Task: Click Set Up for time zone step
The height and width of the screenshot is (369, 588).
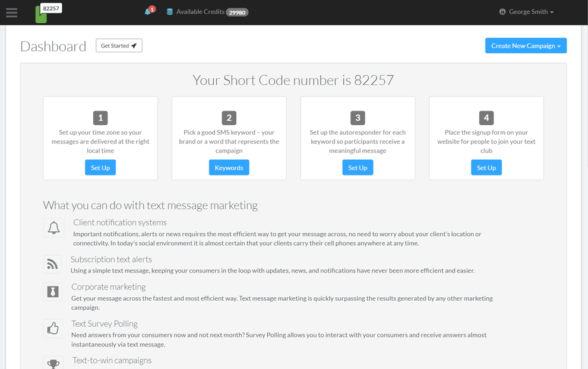Action: tap(100, 168)
